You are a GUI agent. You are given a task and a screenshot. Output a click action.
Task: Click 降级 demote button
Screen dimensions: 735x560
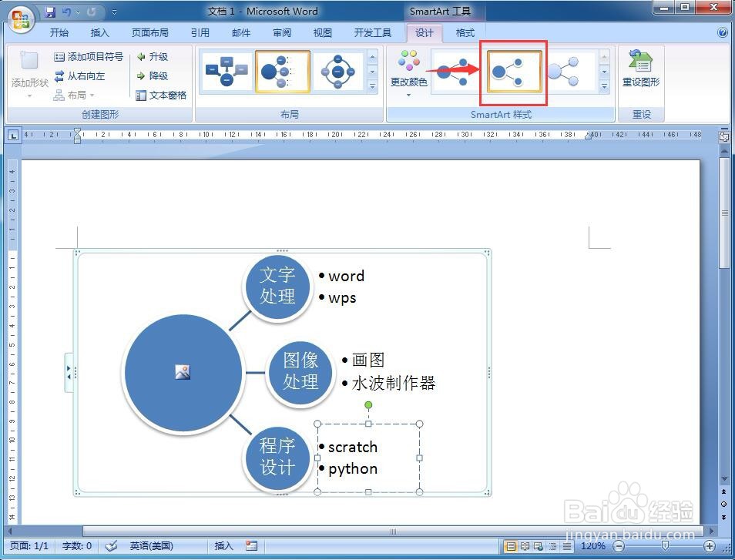click(x=153, y=76)
